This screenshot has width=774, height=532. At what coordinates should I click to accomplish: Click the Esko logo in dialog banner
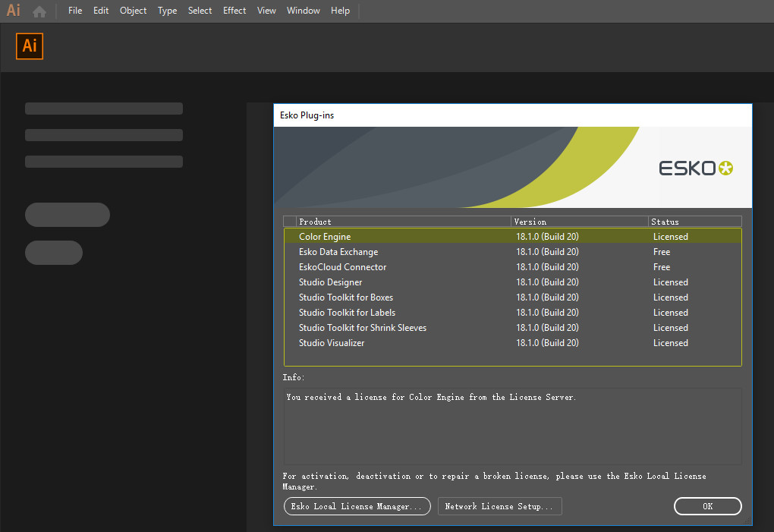point(696,168)
